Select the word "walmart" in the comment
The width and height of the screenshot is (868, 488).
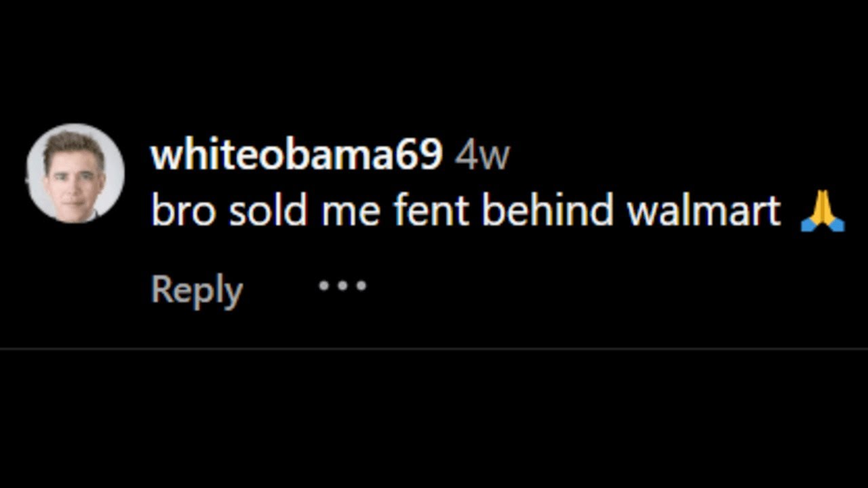point(703,211)
